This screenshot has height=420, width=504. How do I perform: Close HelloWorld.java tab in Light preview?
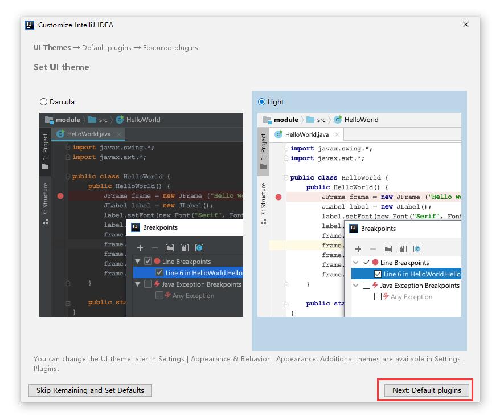[x=337, y=134]
